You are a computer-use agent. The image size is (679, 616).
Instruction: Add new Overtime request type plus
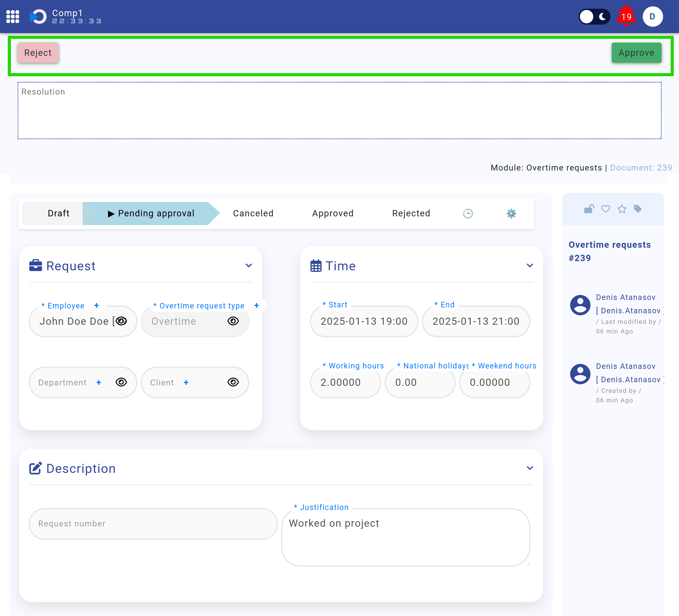point(256,306)
